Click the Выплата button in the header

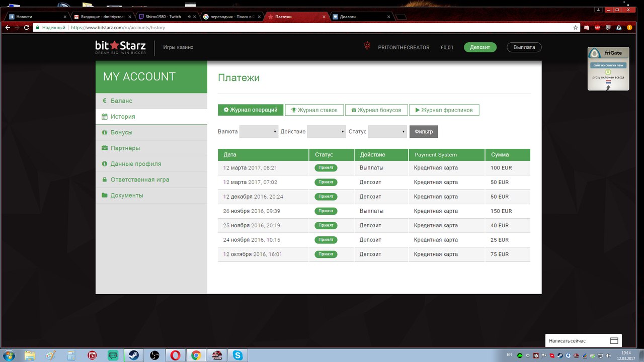pyautogui.click(x=524, y=47)
